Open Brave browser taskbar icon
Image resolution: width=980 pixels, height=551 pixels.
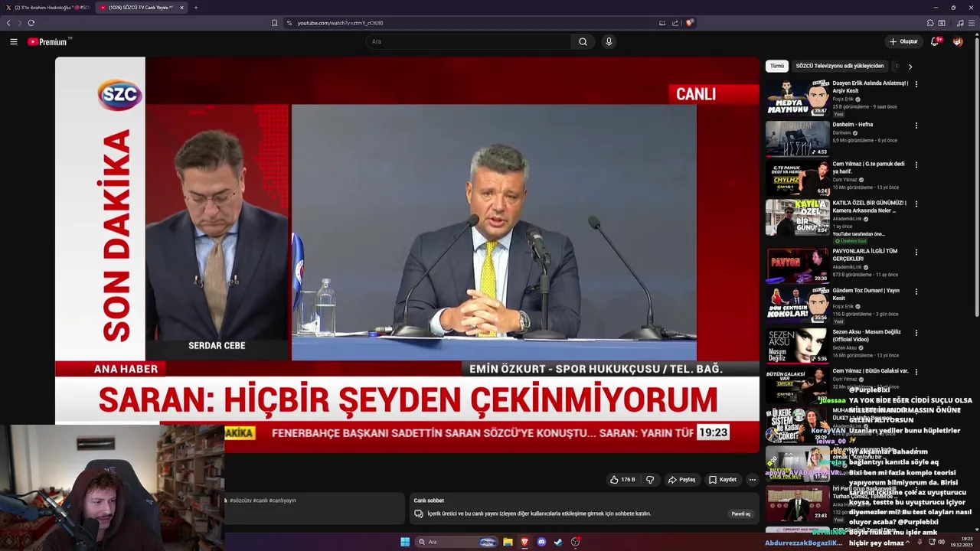[524, 542]
